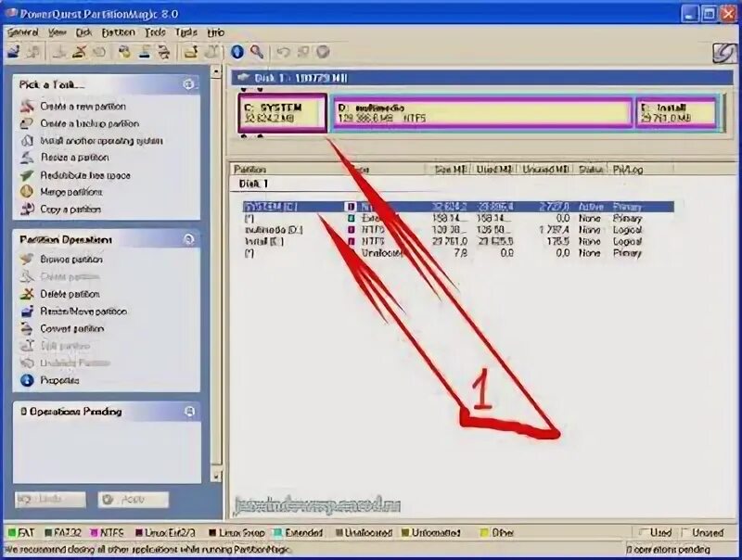Click the Unused box in the legend
Viewport: 742px width, 560px height.
[685, 532]
